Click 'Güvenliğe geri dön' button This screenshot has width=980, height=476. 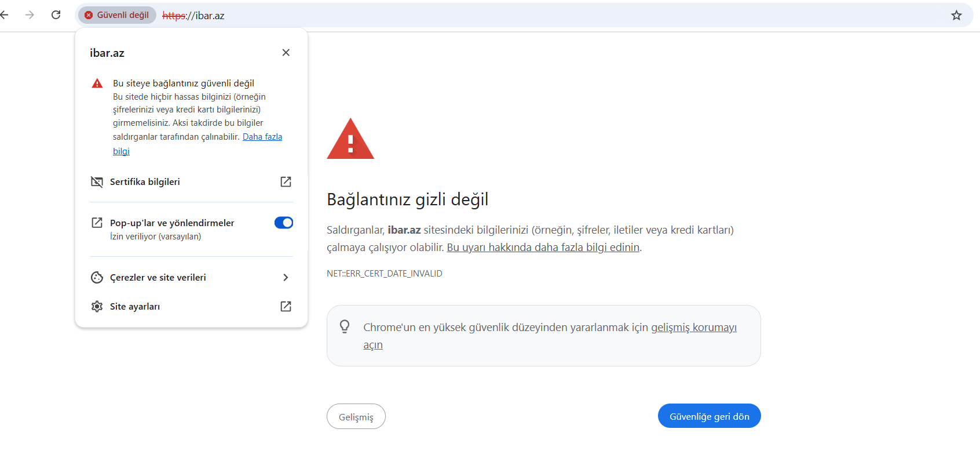[x=709, y=416]
